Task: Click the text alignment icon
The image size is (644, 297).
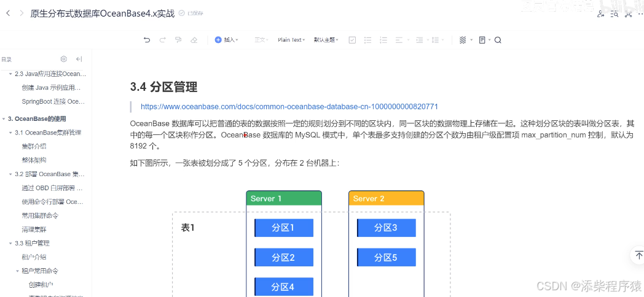Action: click(x=399, y=40)
